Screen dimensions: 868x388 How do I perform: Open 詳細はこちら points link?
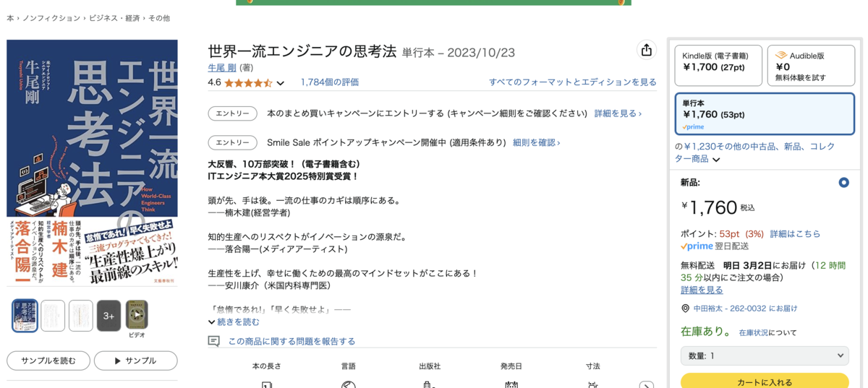point(795,234)
